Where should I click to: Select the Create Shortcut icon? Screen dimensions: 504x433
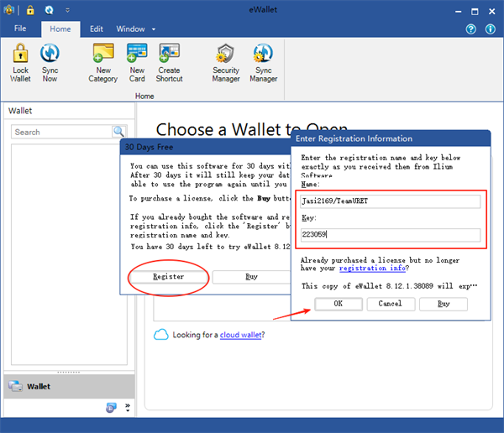coord(169,62)
